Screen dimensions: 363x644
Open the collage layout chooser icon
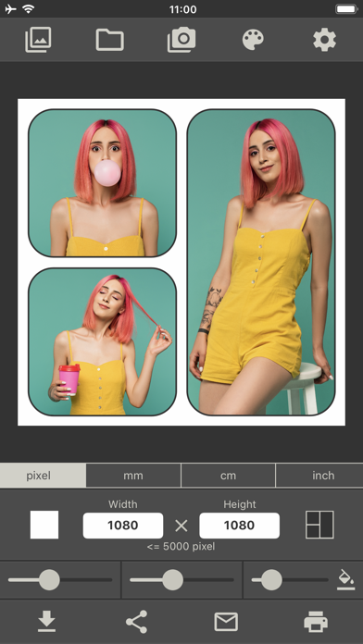(319, 525)
